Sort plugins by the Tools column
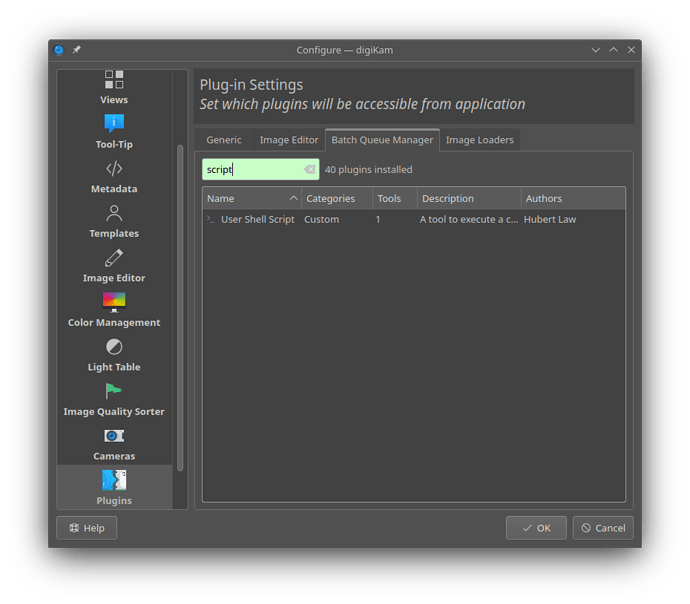The height and width of the screenshot is (604, 690). (395, 198)
